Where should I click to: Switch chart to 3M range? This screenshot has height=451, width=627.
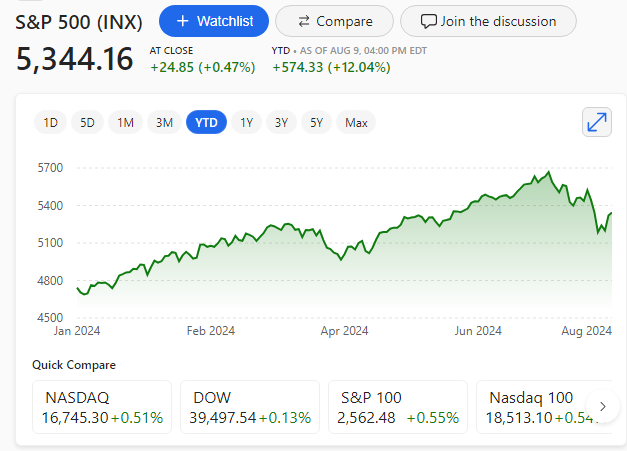point(164,122)
